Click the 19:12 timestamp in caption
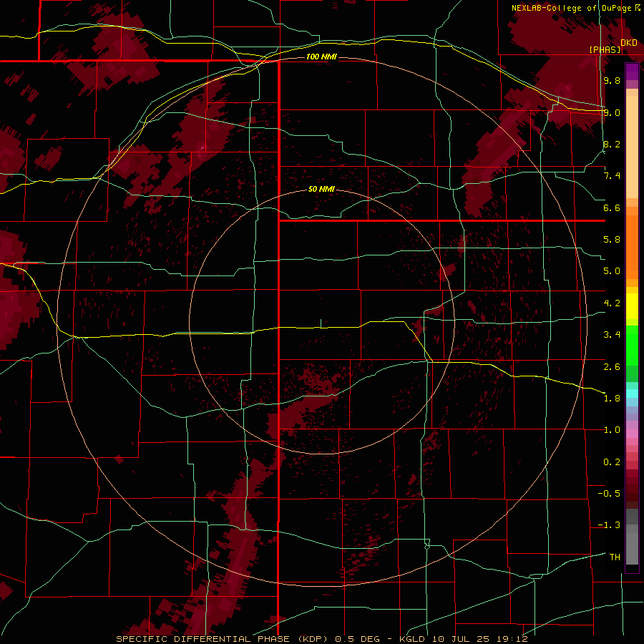Image resolution: width=644 pixels, height=644 pixels. (512, 639)
